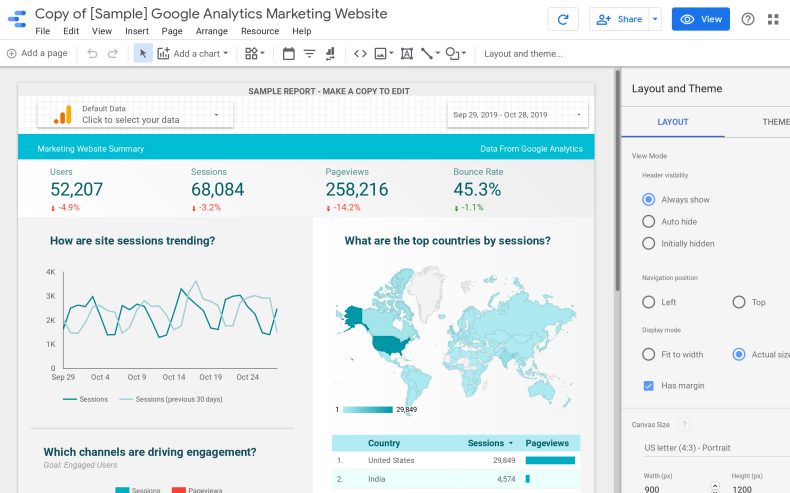
Task: Select Always show header visibility
Action: tap(648, 199)
